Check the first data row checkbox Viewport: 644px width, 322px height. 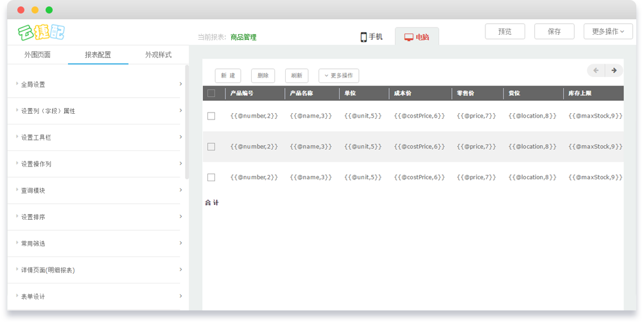pyautogui.click(x=211, y=116)
